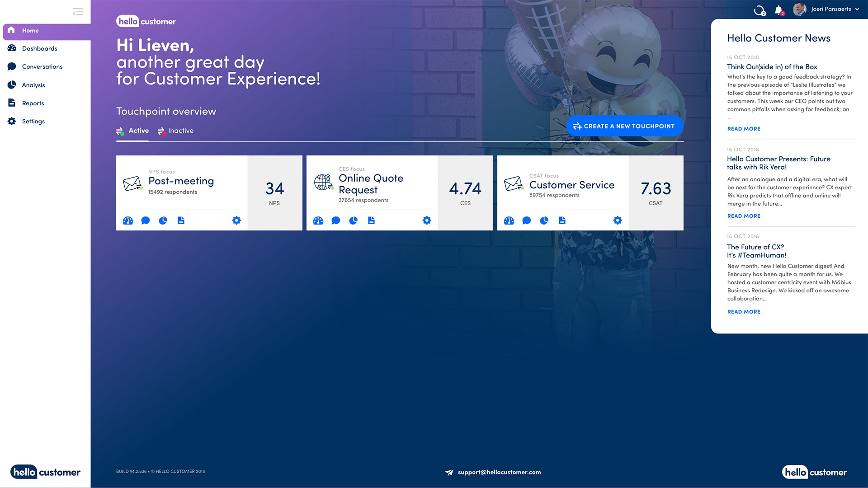Click the Hello Customer logo in footer right
This screenshot has height=488, width=868.
[x=814, y=472]
